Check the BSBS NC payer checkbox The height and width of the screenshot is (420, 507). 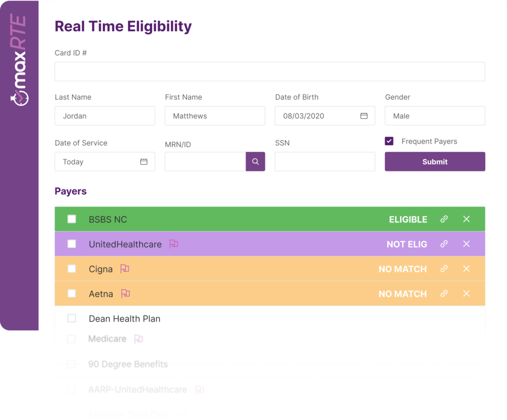(72, 219)
